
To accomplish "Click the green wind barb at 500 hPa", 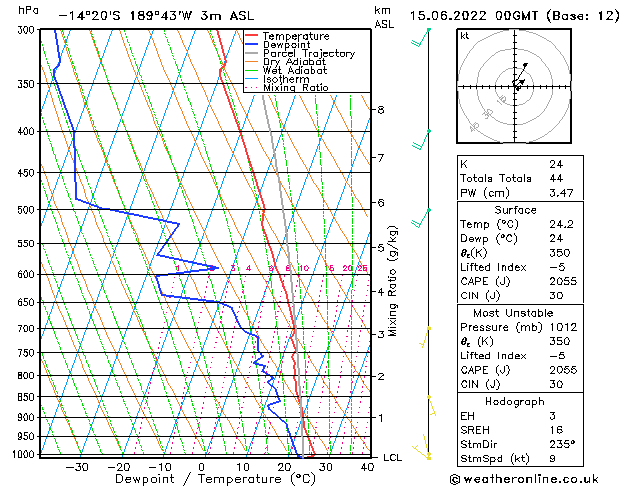I will point(420,219).
